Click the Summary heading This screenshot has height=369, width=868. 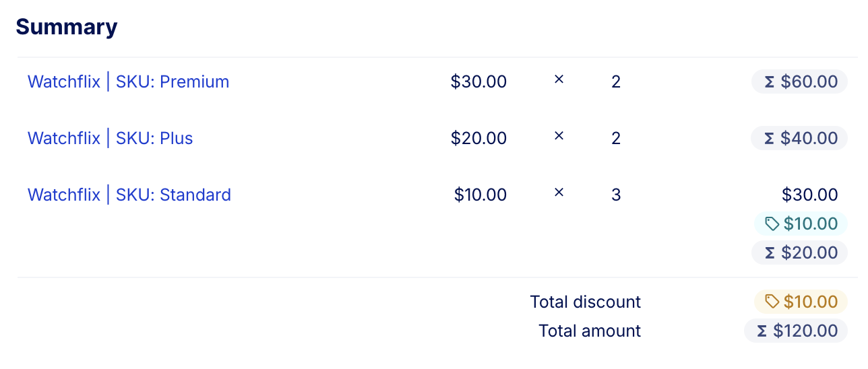(x=67, y=27)
